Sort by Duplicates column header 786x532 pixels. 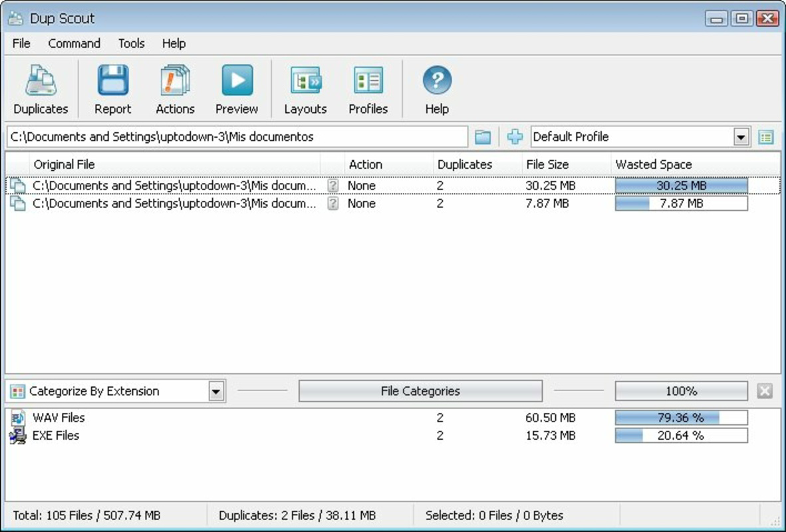point(477,164)
